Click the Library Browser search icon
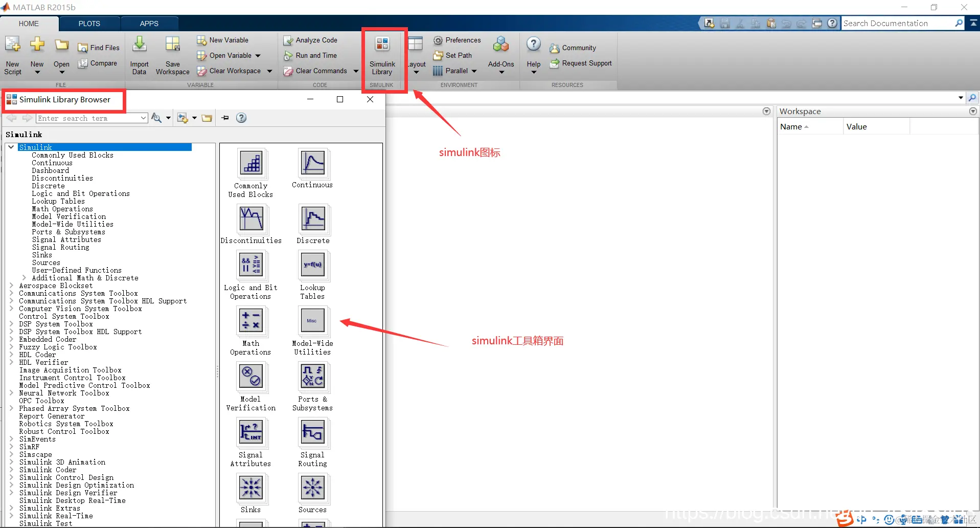This screenshot has width=980, height=528. [x=157, y=118]
